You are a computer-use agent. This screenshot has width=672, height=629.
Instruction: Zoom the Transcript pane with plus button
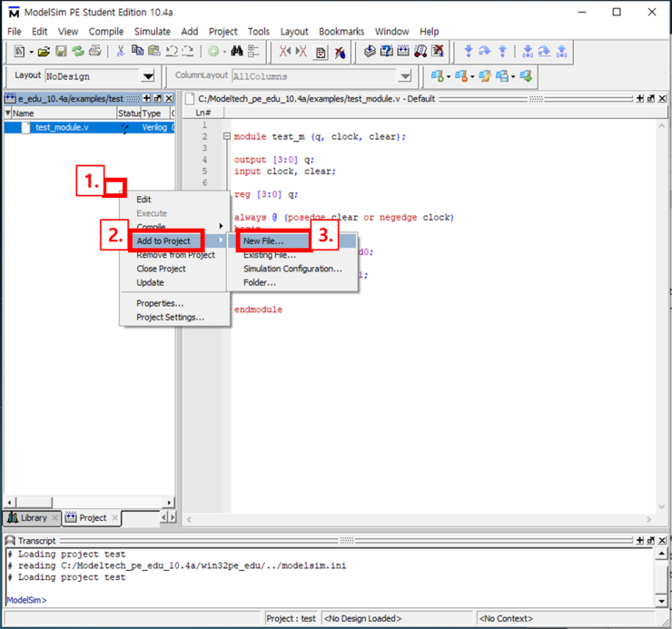tap(640, 540)
